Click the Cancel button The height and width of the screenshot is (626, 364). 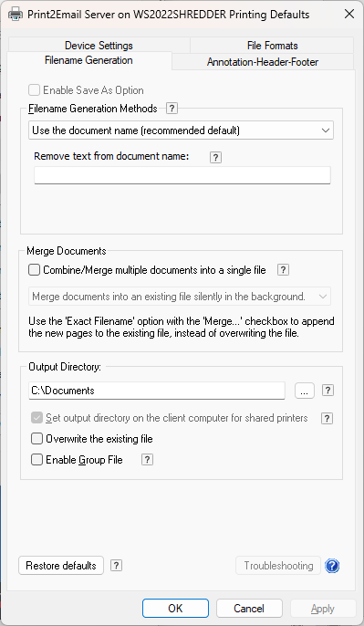point(249,608)
